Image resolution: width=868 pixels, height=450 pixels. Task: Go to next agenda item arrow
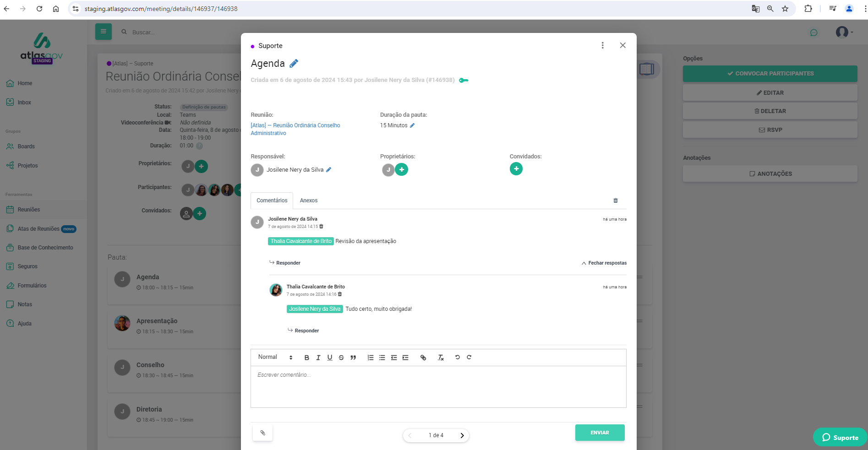click(x=462, y=435)
